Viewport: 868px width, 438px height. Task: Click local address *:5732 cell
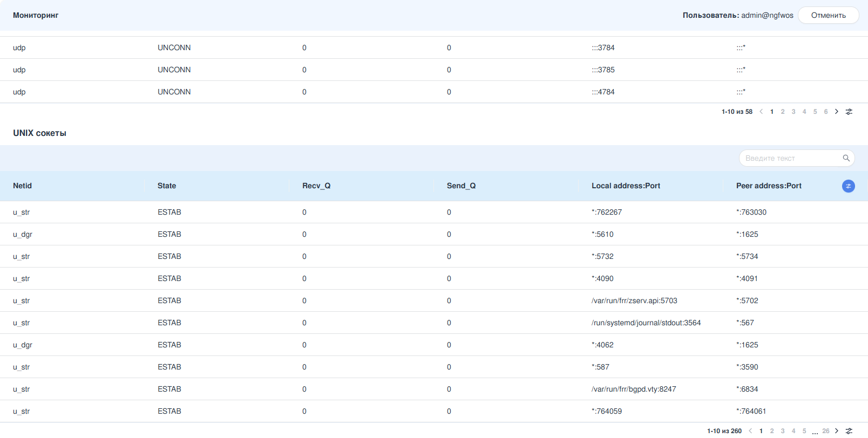(x=602, y=256)
